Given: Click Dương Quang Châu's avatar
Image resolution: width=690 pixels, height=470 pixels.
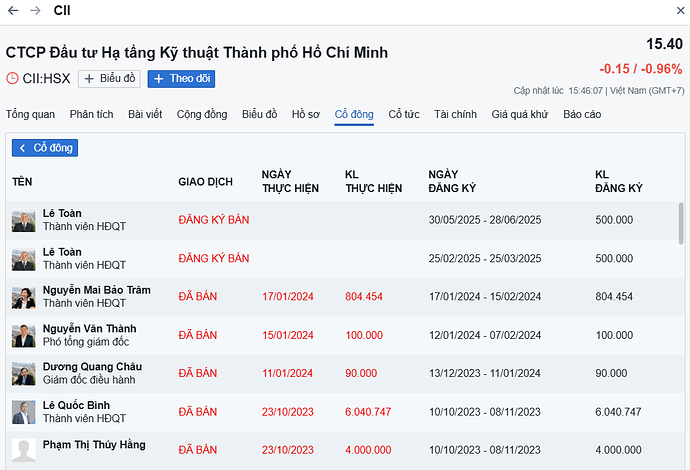Looking at the screenshot, I should [24, 374].
